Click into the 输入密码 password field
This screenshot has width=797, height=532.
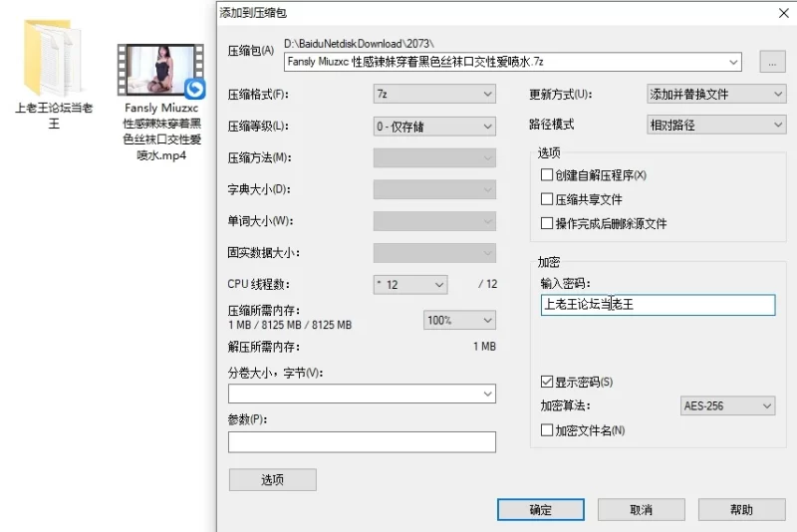(x=658, y=305)
